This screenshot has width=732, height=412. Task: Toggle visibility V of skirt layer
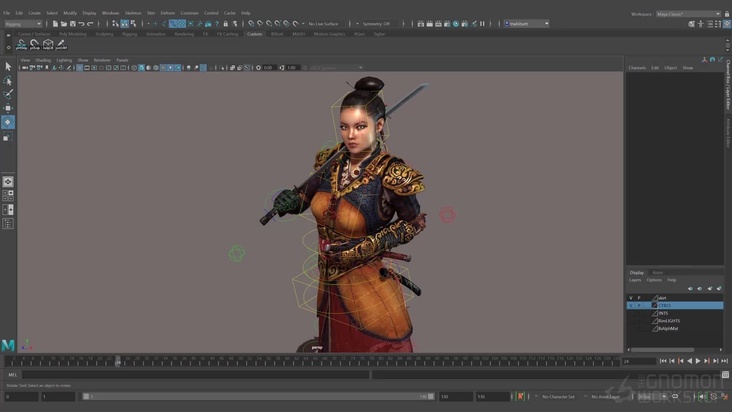[631, 298]
